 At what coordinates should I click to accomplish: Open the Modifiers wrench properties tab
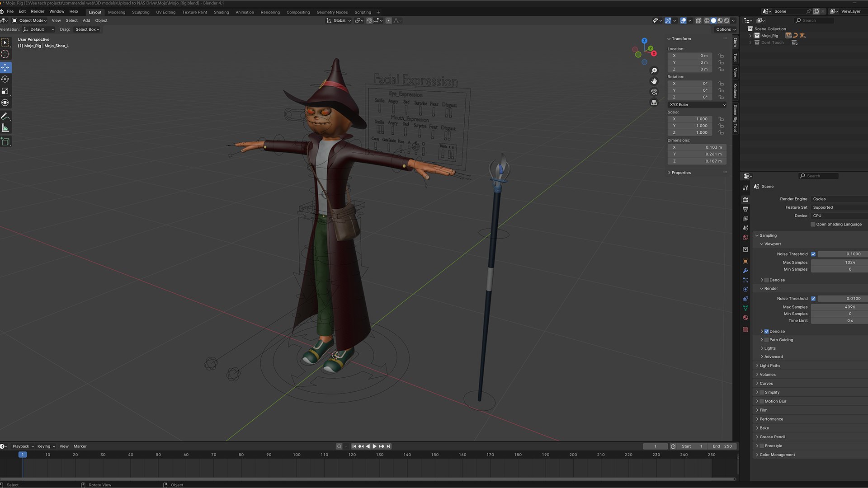click(x=745, y=271)
